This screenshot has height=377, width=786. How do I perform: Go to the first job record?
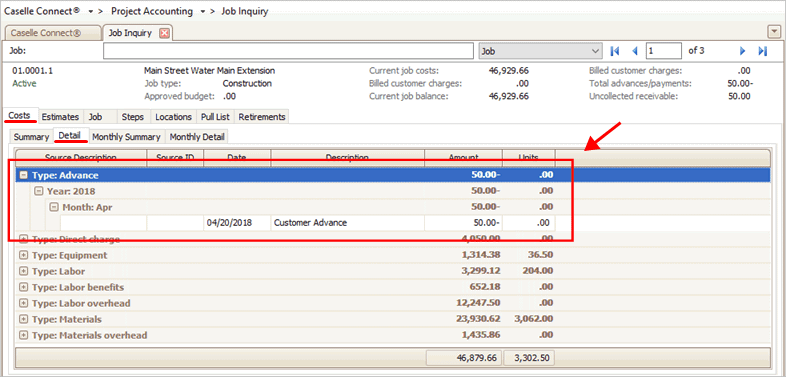615,51
